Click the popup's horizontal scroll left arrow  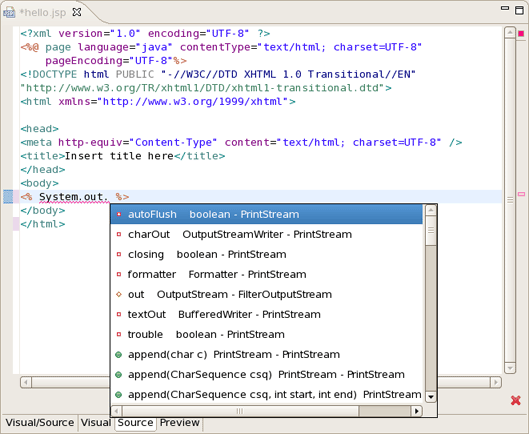[x=117, y=411]
